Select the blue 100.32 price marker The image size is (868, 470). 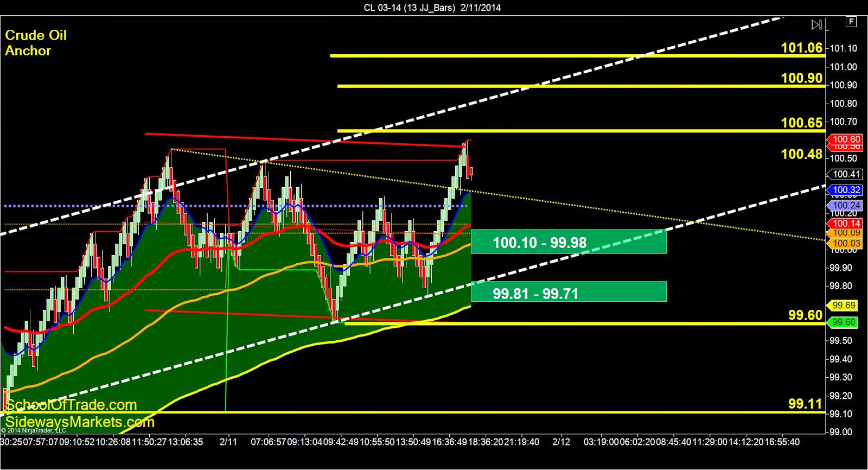[846, 190]
